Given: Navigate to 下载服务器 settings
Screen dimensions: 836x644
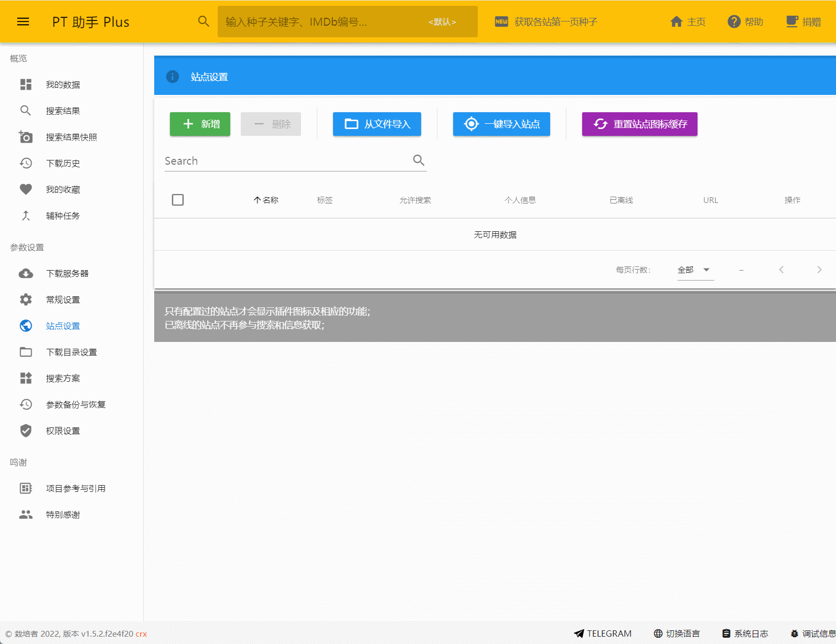Looking at the screenshot, I should [71, 273].
